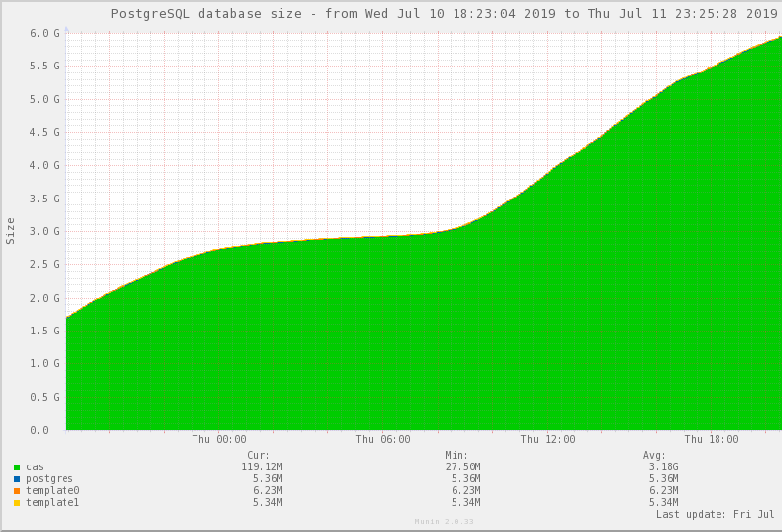782x532 pixels.
Task: Click the cas current value 119.12M
Action: [x=262, y=466]
